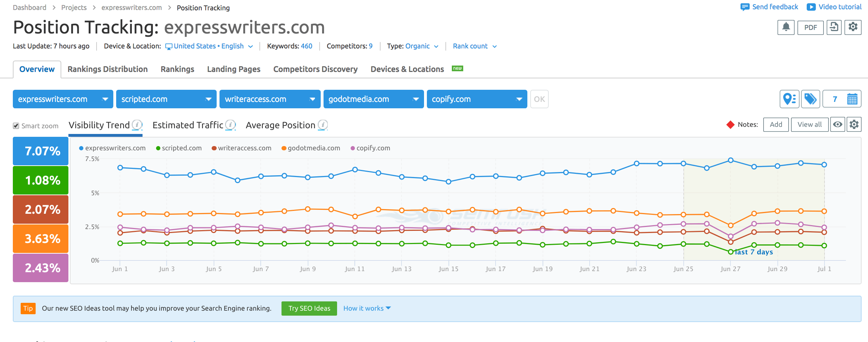
Task: Click the Send feedback link
Action: (775, 7)
